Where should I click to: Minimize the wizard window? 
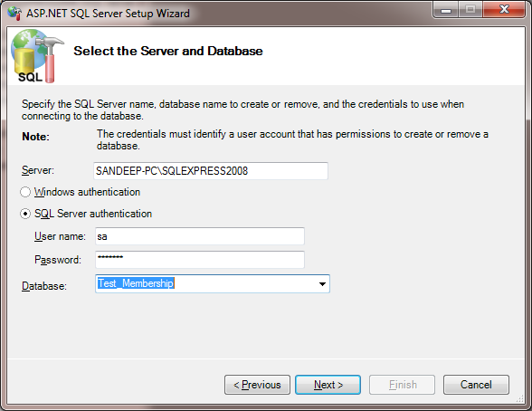446,10
